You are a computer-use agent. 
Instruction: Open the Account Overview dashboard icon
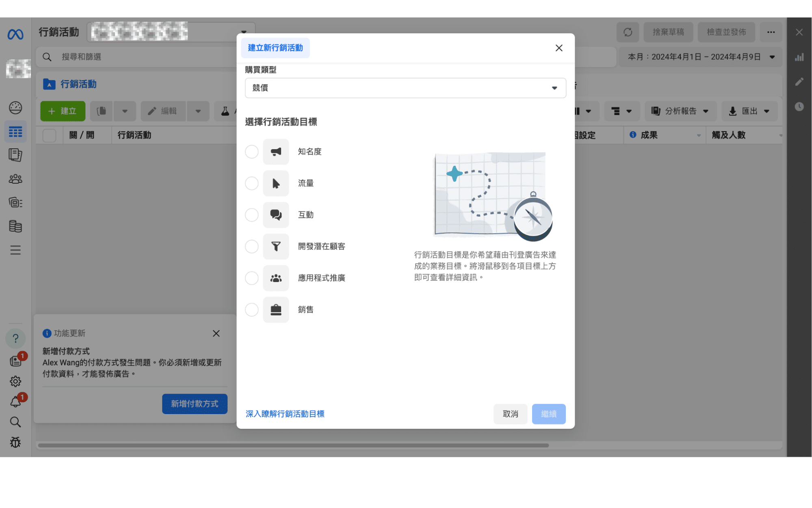(x=15, y=108)
